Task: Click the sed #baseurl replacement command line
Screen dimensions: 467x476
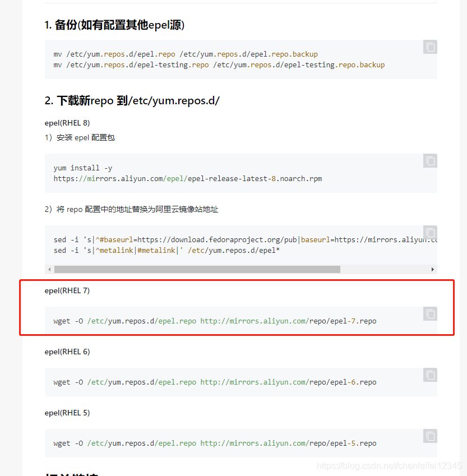Action: (246, 240)
